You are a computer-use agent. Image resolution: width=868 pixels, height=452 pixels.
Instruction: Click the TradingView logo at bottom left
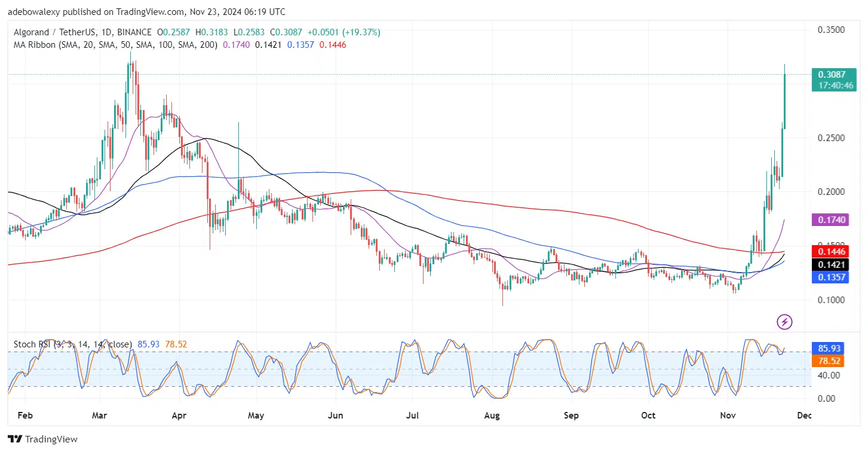coord(42,439)
